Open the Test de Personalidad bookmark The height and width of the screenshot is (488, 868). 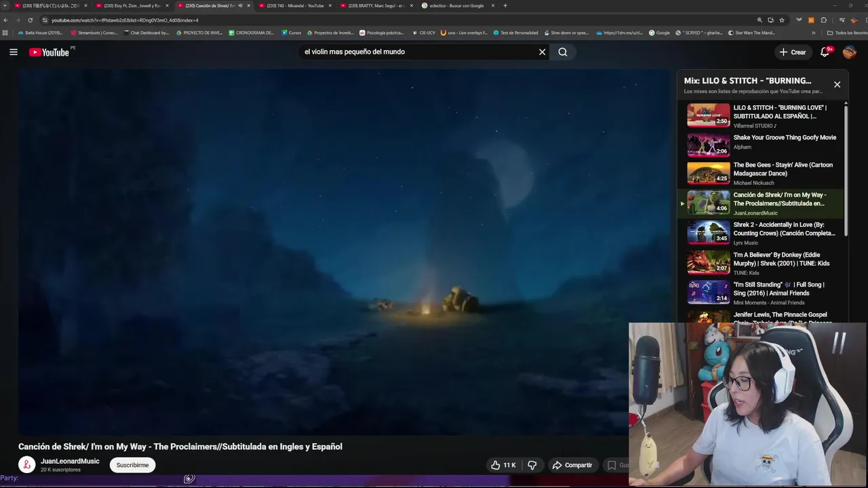coord(515,33)
